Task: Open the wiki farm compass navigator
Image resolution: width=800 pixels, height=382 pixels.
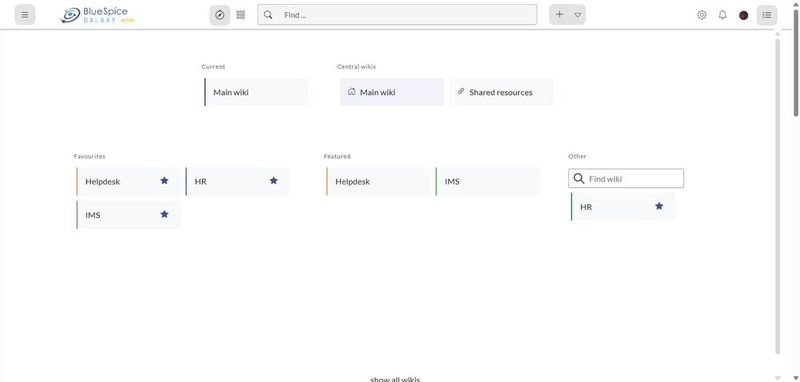Action: click(220, 15)
